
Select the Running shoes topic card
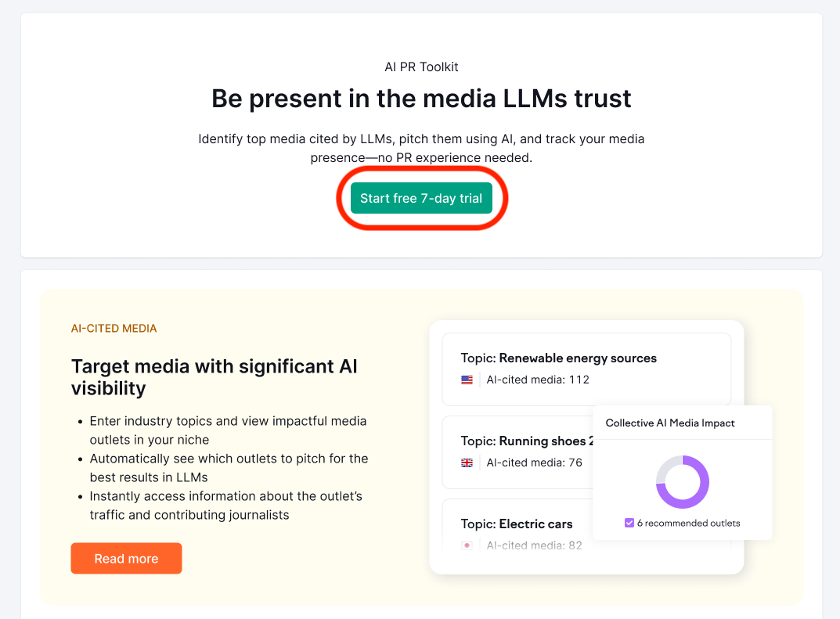coord(517,452)
